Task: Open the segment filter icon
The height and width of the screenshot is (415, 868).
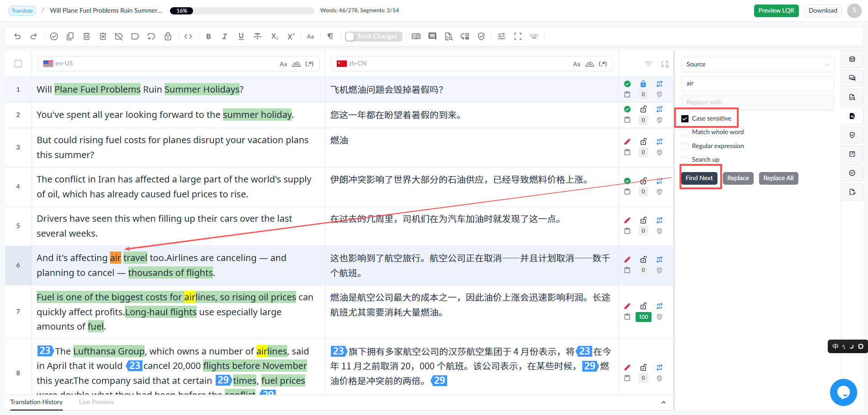Action: pos(648,64)
